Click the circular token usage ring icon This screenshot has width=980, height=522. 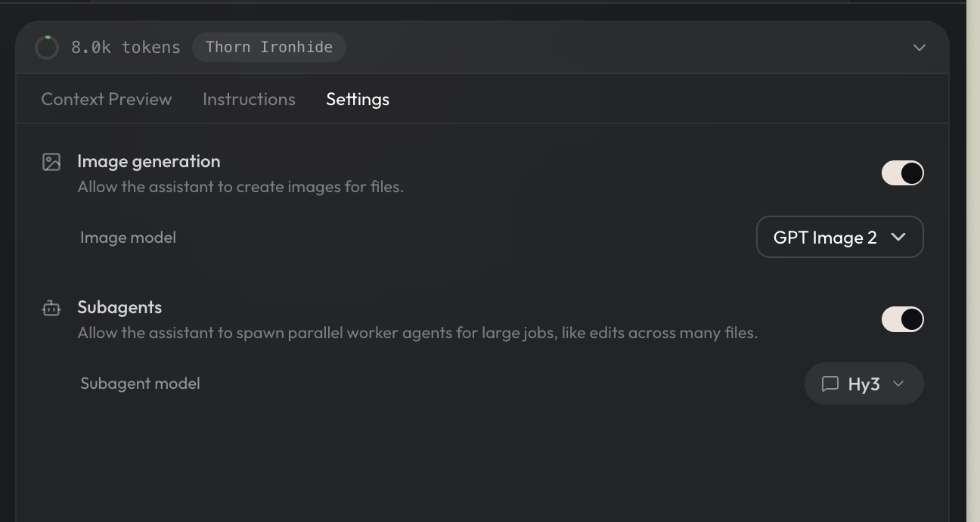(x=47, y=48)
